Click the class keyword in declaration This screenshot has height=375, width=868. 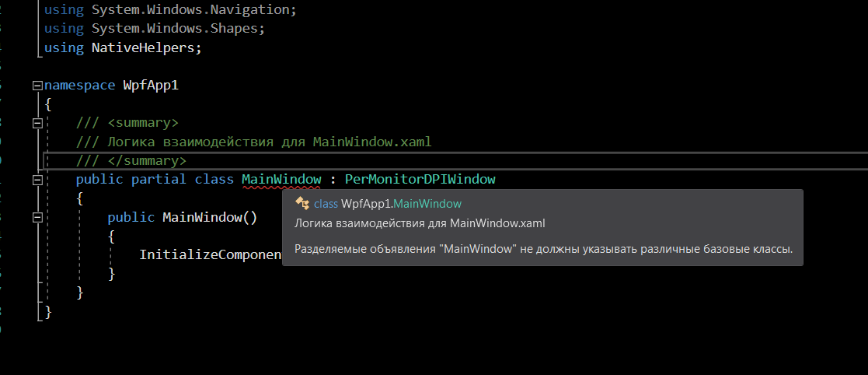tap(214, 180)
